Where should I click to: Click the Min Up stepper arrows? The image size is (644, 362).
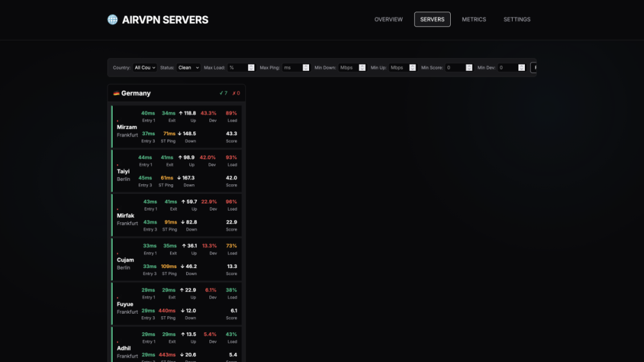pyautogui.click(x=413, y=68)
